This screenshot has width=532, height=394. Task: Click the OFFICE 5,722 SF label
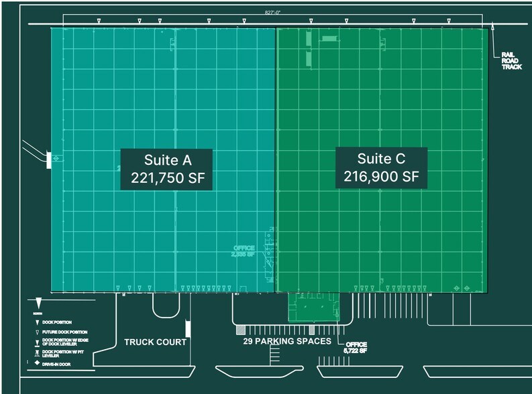point(356,347)
